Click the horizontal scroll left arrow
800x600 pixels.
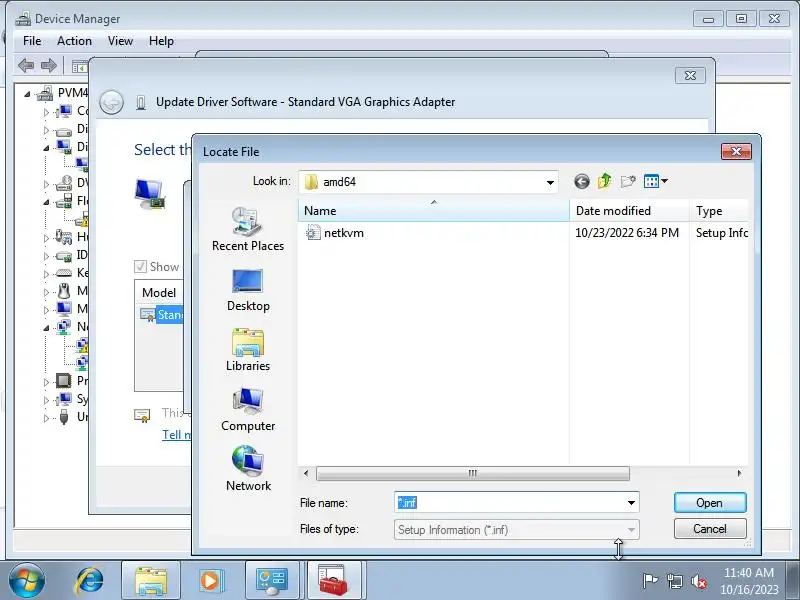306,473
